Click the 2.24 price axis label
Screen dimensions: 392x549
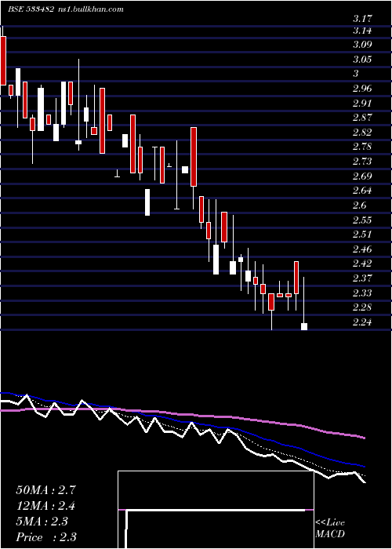pos(362,322)
